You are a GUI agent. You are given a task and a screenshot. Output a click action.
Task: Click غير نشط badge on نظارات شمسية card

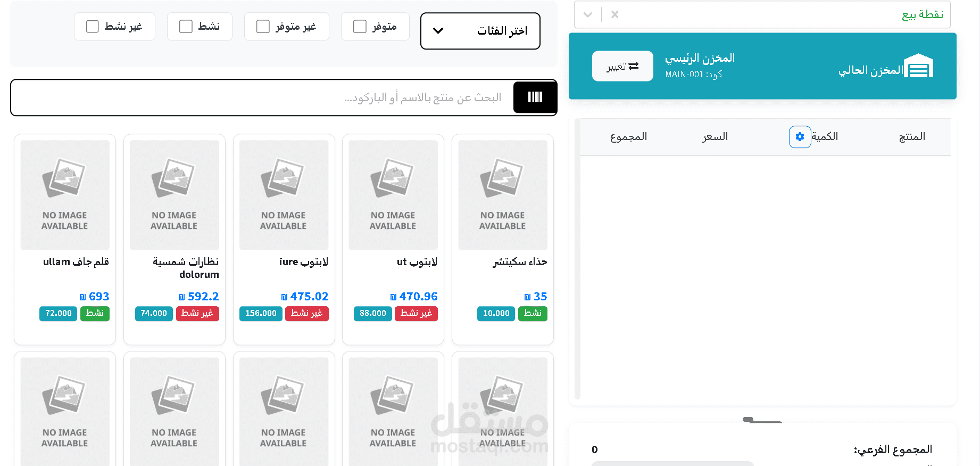coord(197,313)
